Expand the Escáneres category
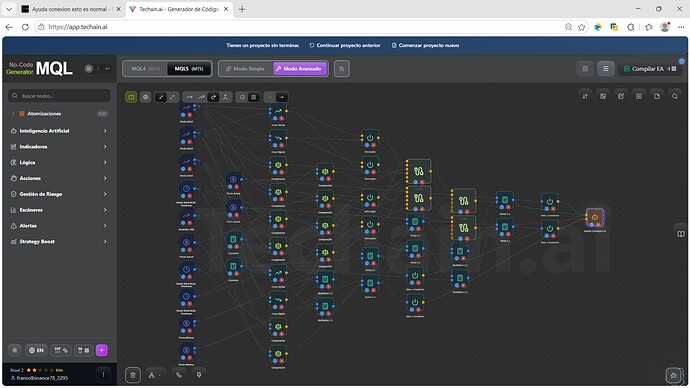 click(x=59, y=210)
